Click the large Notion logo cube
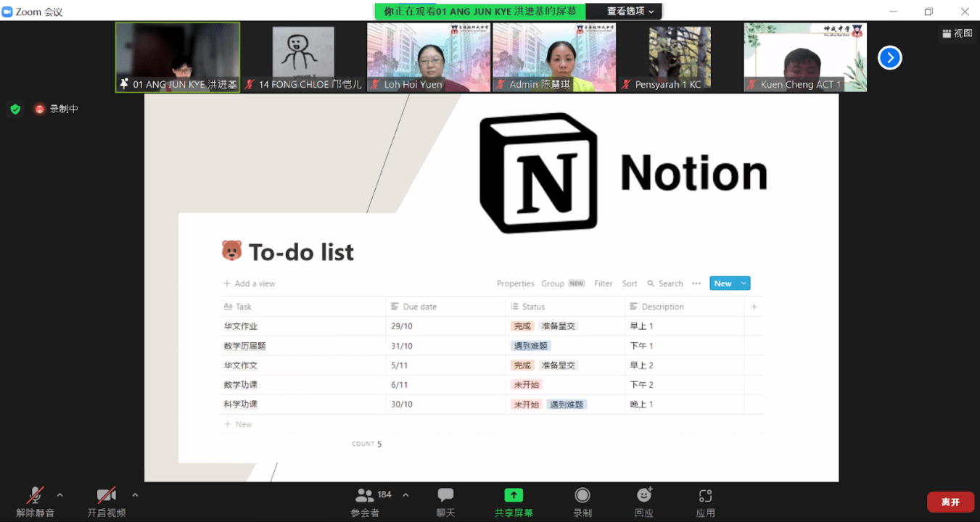The width and height of the screenshot is (980, 522). 538,173
